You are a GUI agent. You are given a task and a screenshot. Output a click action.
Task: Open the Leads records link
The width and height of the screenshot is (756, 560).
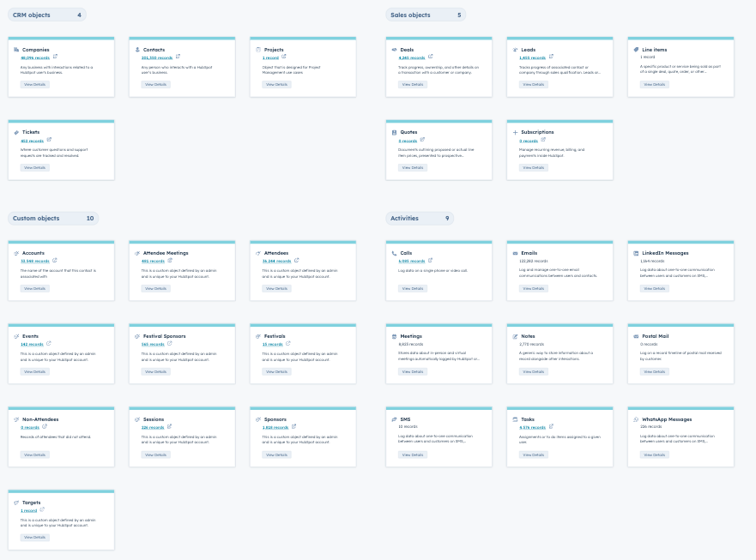click(532, 57)
